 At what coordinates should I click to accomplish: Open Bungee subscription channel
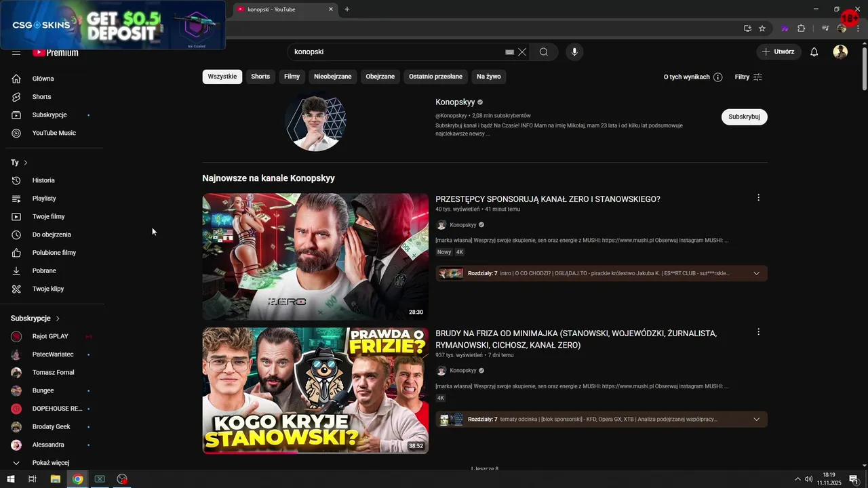click(54, 390)
